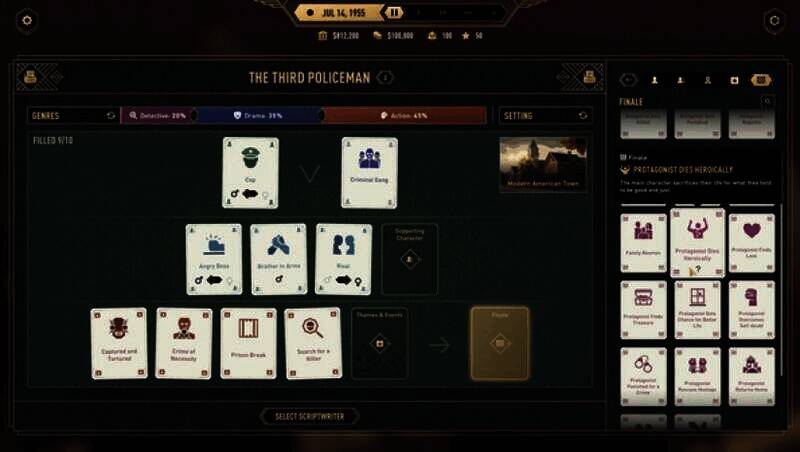Click the search icon in Finale panel

coord(767,101)
